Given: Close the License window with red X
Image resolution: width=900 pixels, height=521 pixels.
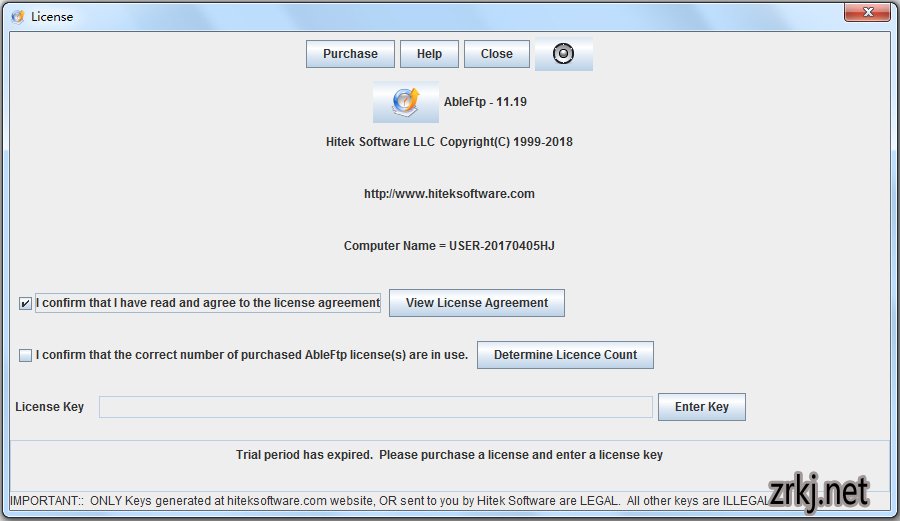Looking at the screenshot, I should coord(867,12).
